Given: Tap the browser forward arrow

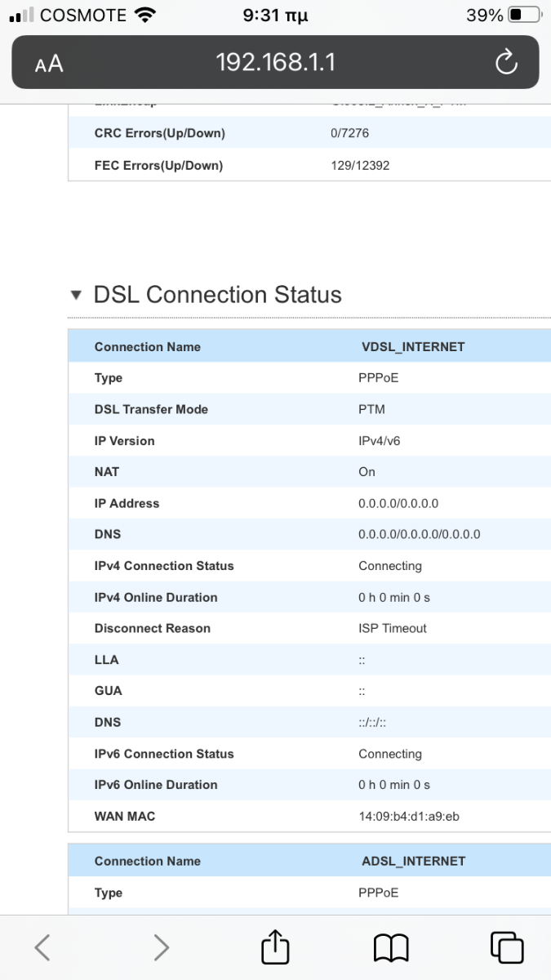Looking at the screenshot, I should point(162,947).
